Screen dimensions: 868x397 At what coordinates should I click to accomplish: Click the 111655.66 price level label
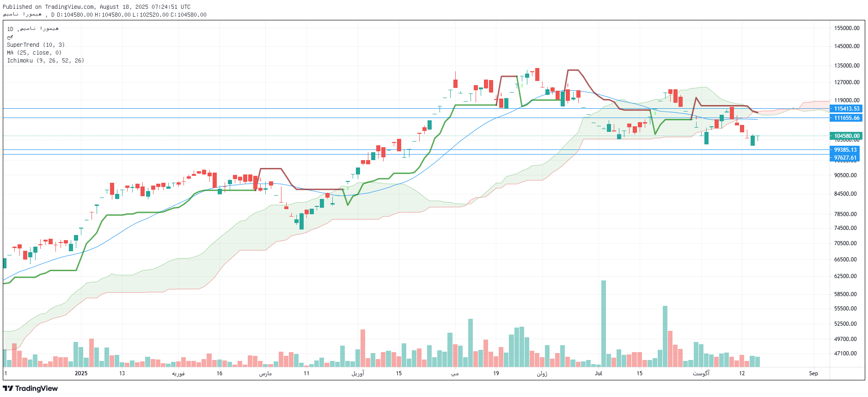tap(846, 118)
